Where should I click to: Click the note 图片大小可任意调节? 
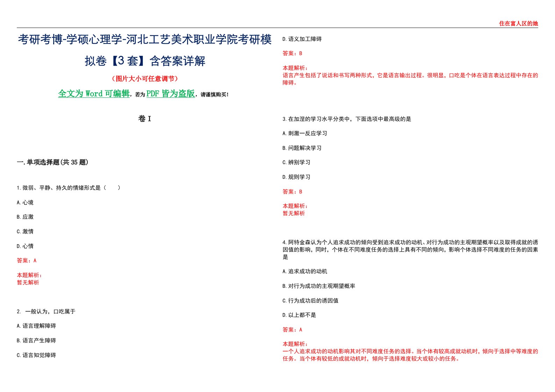145,79
